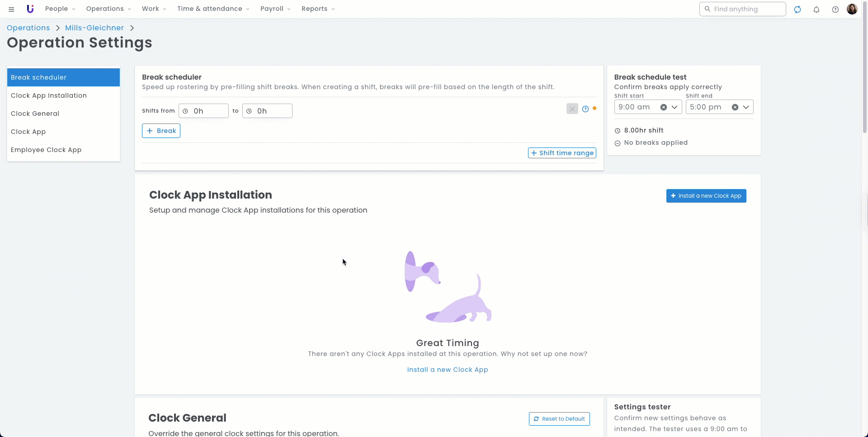This screenshot has height=437, width=868.
Task: Clear the 5:00 pm shift end value
Action: [x=735, y=107]
